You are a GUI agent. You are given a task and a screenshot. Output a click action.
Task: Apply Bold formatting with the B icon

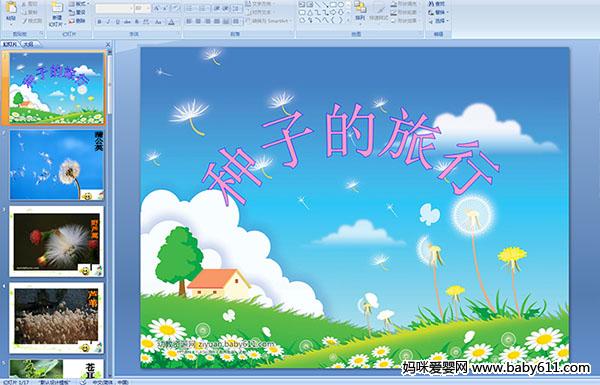click(x=99, y=22)
